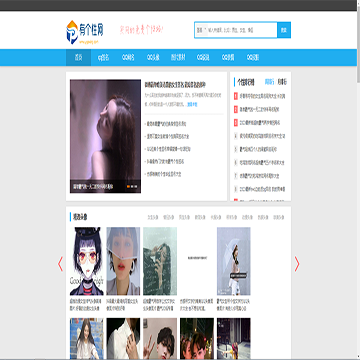Open the large featured woman image
Screen dimensions: 360x360
[105, 136]
